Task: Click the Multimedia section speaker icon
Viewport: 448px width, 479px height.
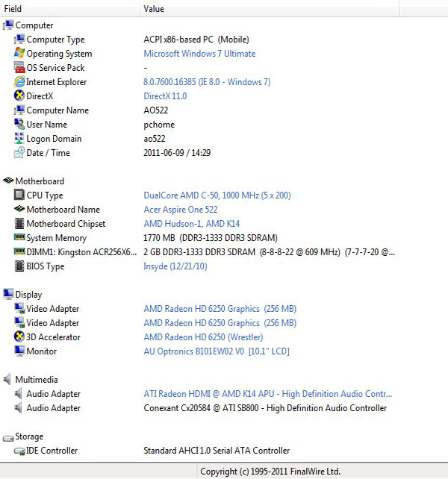Action: (x=7, y=379)
